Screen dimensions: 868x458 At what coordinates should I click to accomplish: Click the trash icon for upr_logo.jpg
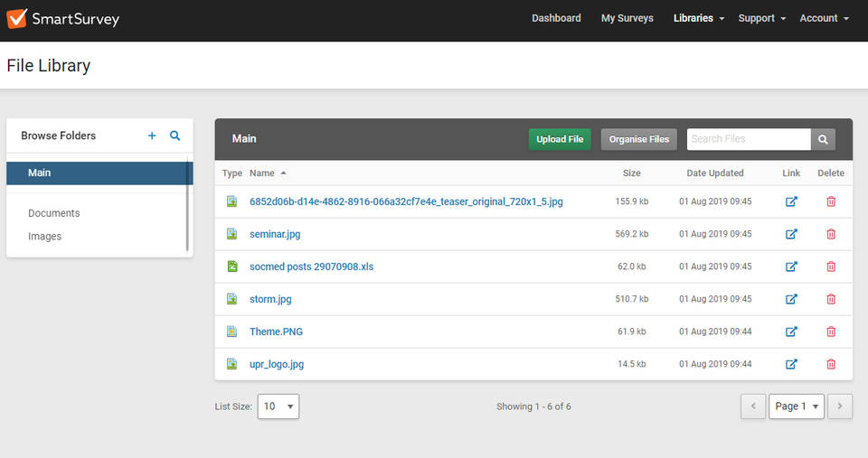tap(831, 364)
